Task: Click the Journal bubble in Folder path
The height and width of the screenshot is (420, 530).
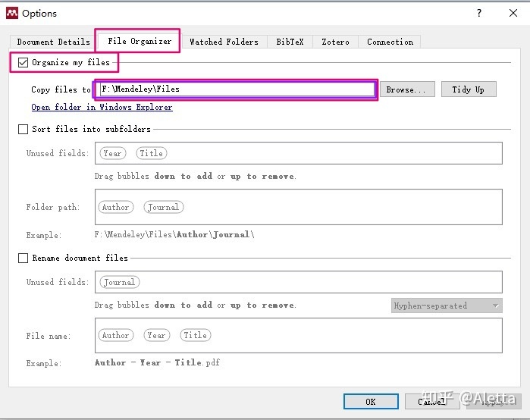Action: click(164, 207)
